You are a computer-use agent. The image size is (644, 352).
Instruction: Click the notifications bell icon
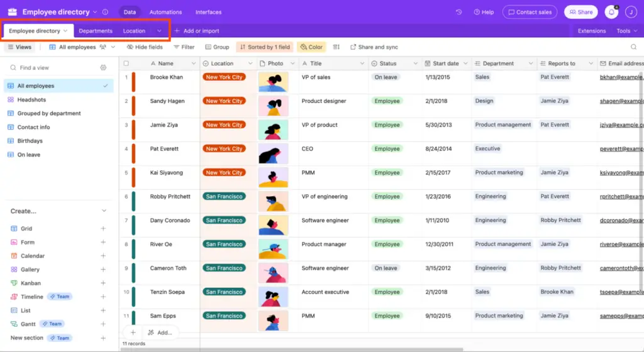611,12
